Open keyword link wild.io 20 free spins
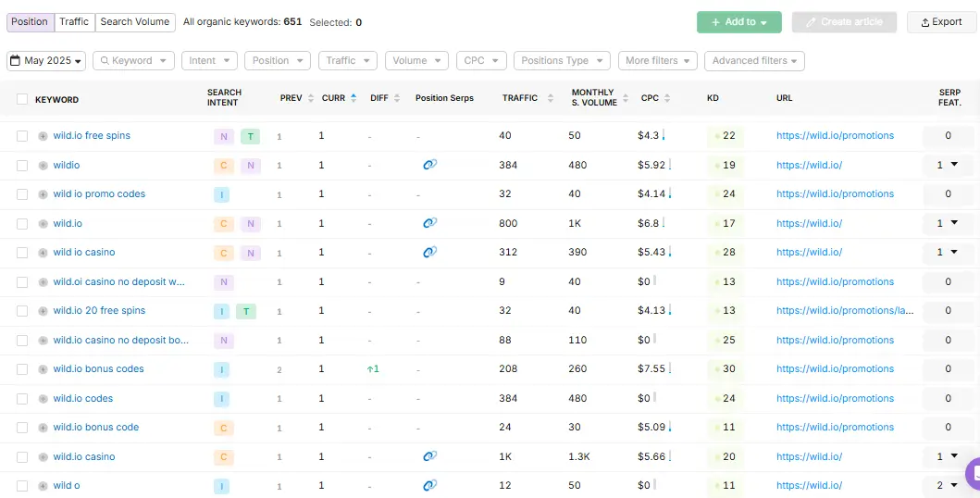Screen dimensions: 980x498 coord(99,310)
